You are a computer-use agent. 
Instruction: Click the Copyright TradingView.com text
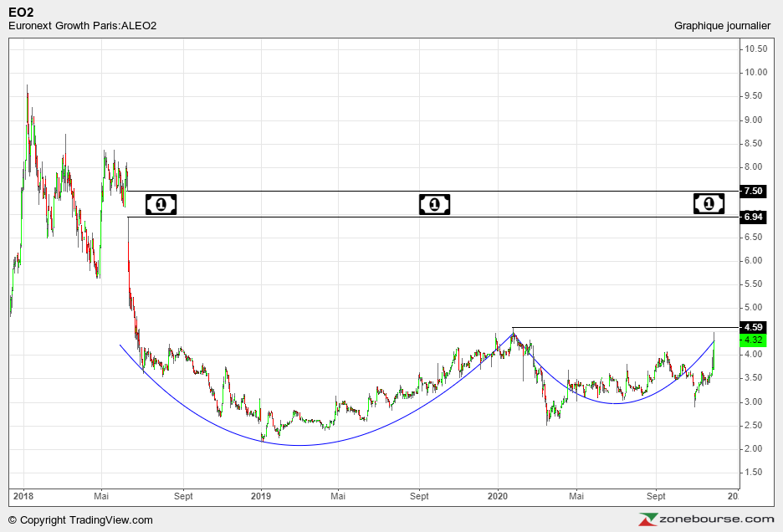(80, 520)
